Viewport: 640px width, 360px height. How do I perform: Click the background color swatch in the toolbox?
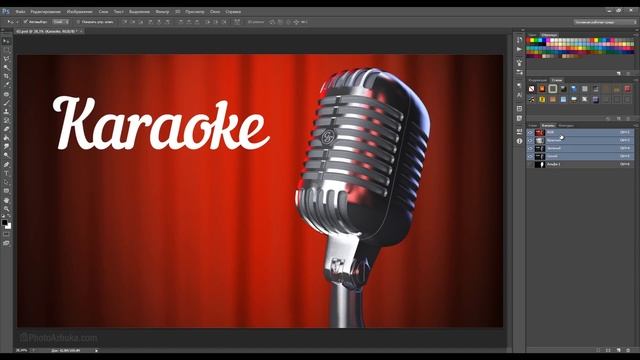9,226
